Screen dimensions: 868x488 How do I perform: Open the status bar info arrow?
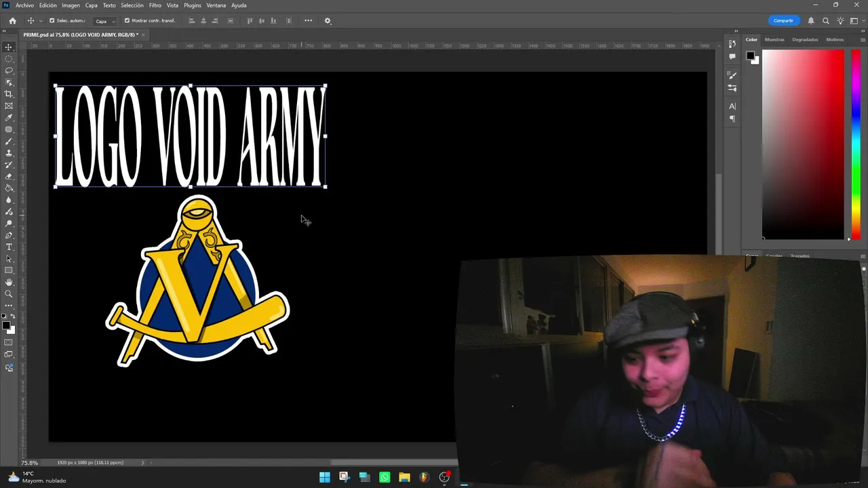[x=142, y=463]
